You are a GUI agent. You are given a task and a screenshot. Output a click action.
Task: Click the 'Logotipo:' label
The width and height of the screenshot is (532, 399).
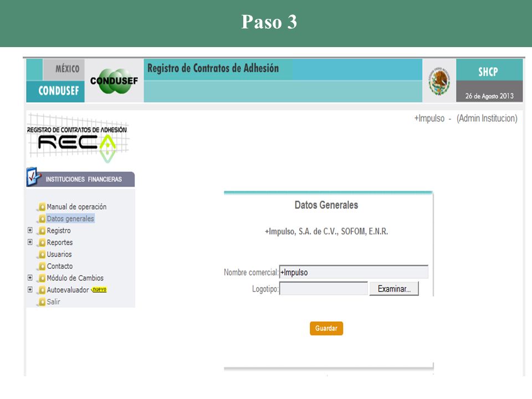pyautogui.click(x=265, y=289)
